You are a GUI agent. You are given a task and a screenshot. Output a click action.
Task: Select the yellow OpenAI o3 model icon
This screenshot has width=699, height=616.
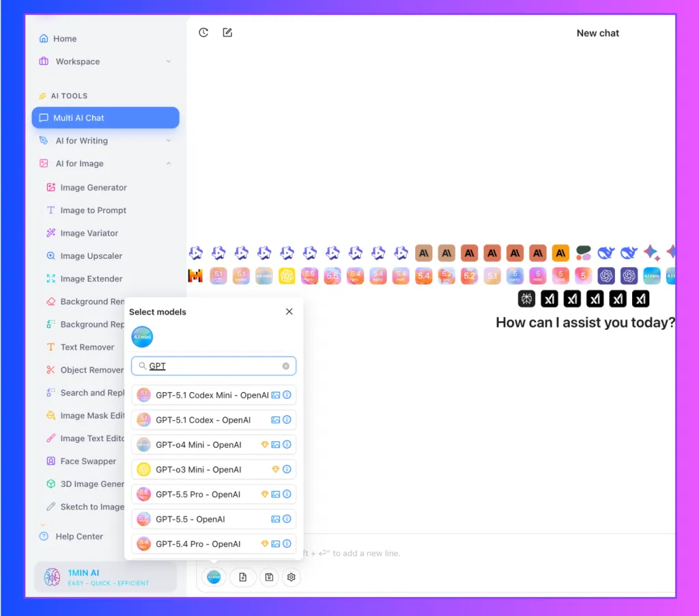(x=287, y=276)
